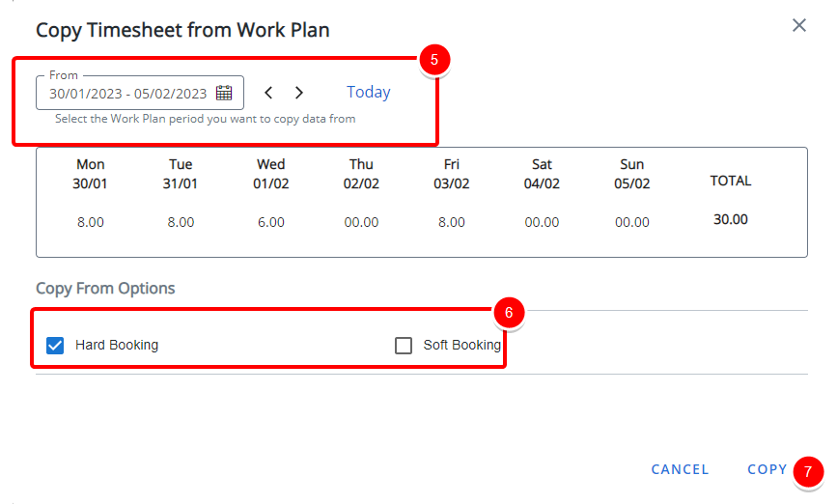Select the Thu 02/02 column header
The image size is (837, 504).
pyautogui.click(x=361, y=174)
